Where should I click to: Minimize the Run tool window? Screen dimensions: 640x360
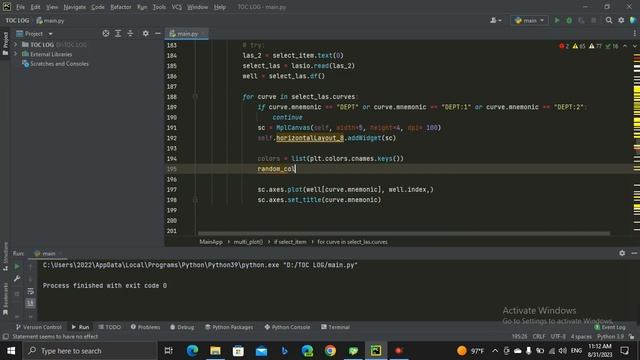coord(634,253)
